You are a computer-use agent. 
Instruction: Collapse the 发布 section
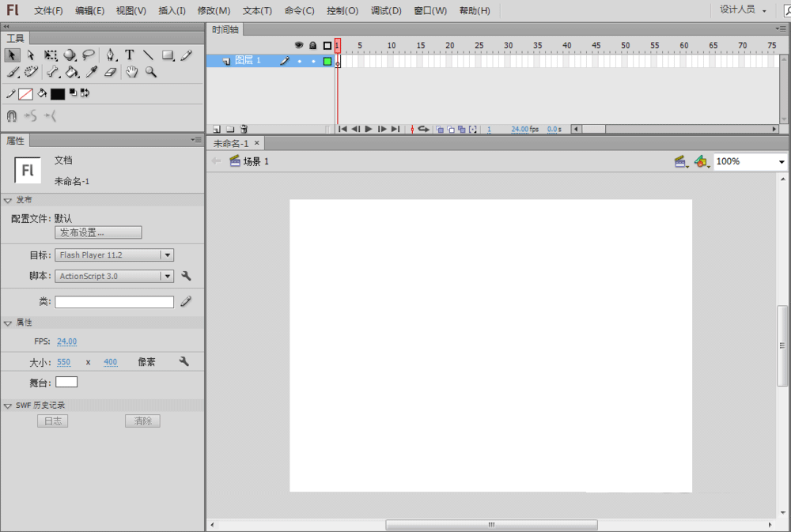pyautogui.click(x=8, y=200)
